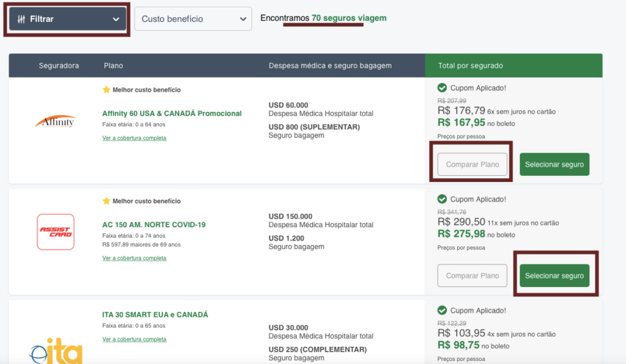Click Selecionar seguro for the Affinity plan
This screenshot has height=364, width=626.
[x=554, y=164]
